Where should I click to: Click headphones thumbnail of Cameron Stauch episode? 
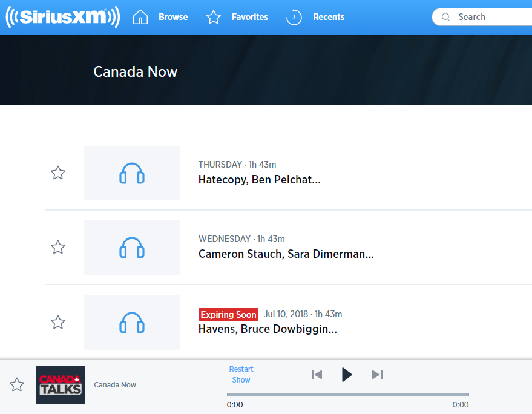[132, 248]
